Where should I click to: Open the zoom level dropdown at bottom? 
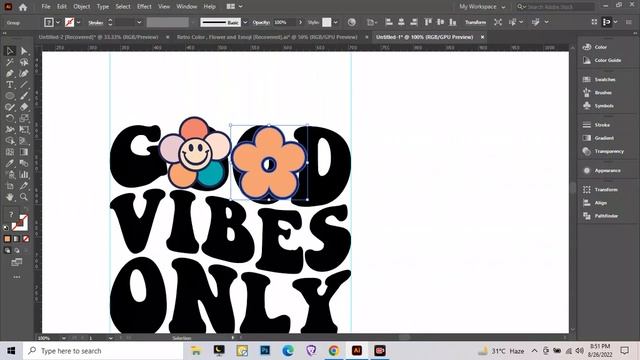(x=64, y=338)
